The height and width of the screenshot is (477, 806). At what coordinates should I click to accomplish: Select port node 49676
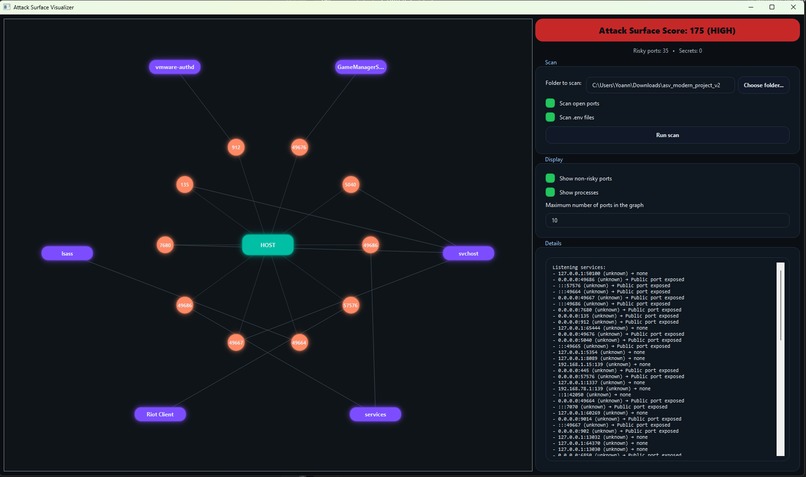tap(299, 148)
